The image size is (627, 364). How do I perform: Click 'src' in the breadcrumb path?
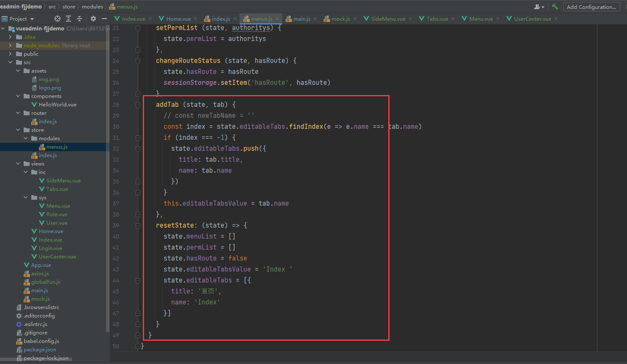click(x=52, y=7)
